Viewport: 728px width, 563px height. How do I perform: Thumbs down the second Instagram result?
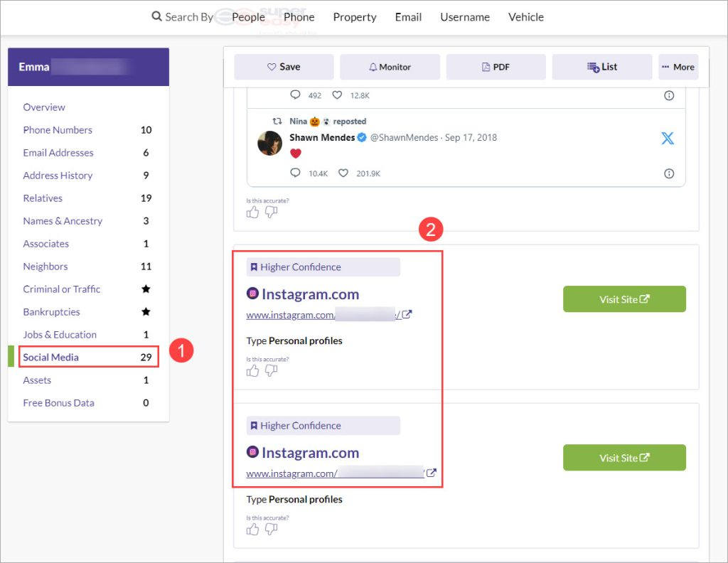(271, 530)
